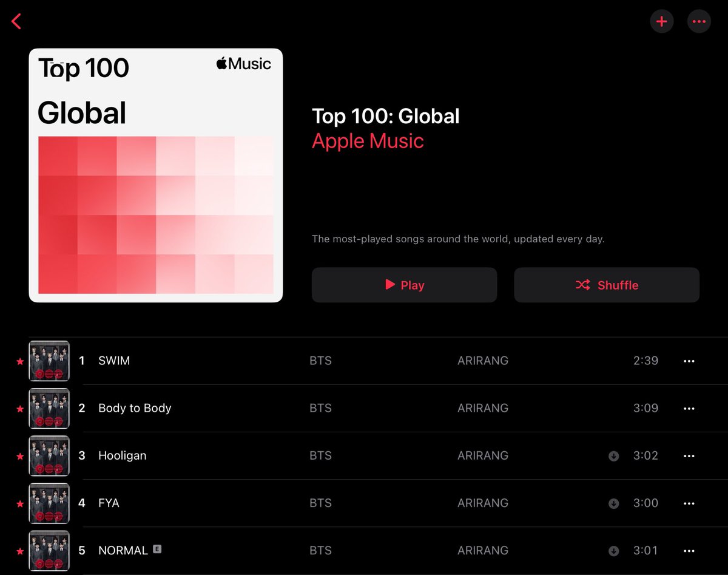Open the Body to Body album artwork thumbnail
The image size is (728, 575).
[x=49, y=408]
